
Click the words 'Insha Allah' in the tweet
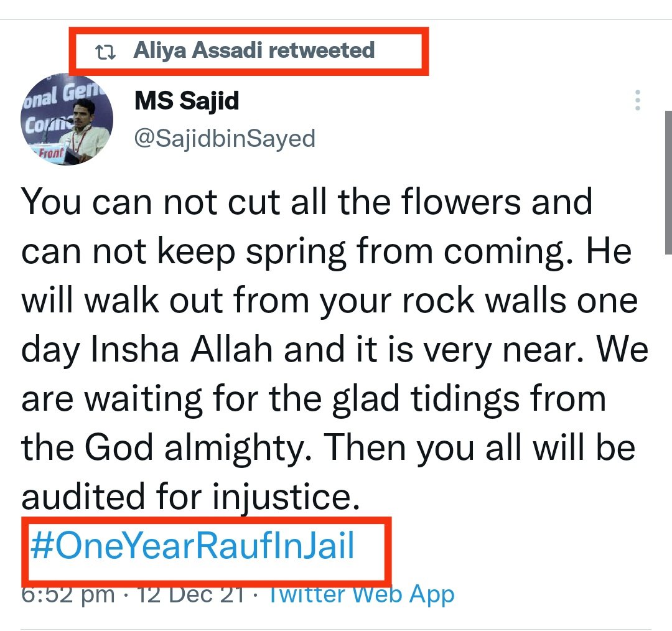coord(182,349)
